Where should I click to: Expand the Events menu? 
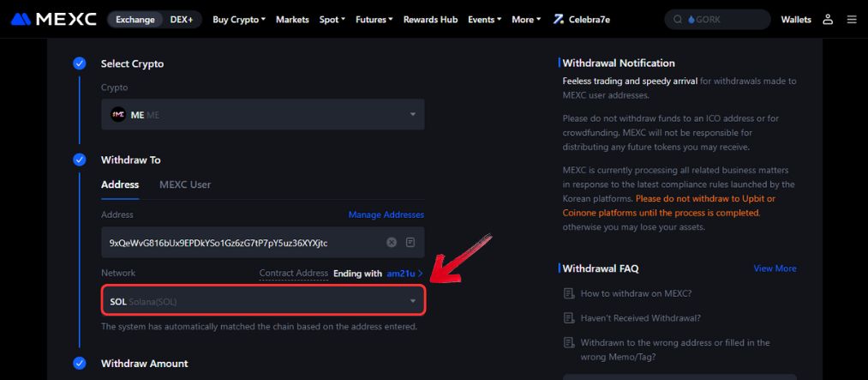(x=484, y=20)
